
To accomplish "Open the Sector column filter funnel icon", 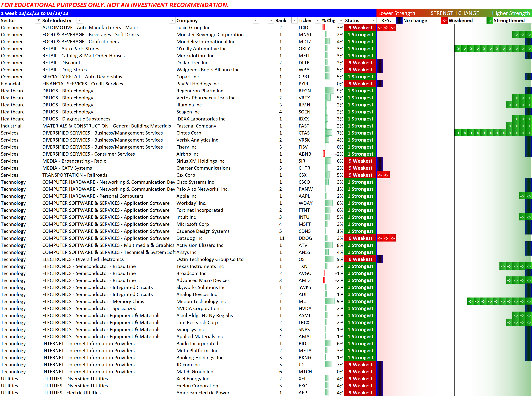I will 38,21.
